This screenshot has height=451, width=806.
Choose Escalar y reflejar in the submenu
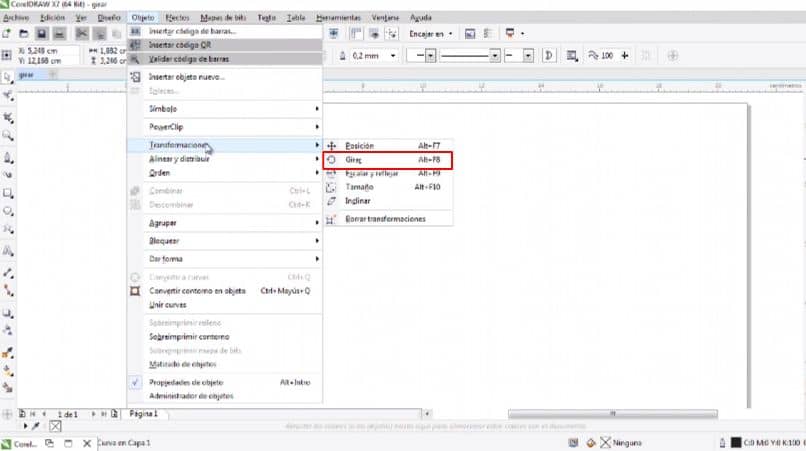coord(388,174)
